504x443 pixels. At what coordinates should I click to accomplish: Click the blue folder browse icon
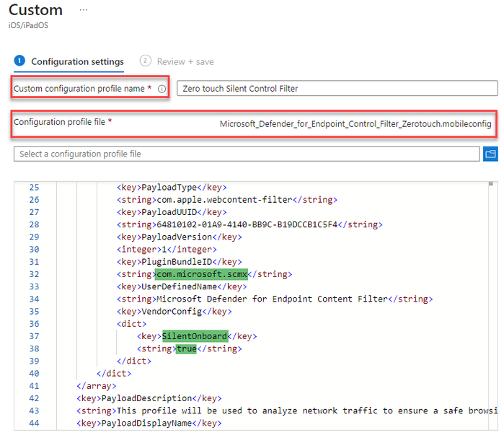pos(490,154)
